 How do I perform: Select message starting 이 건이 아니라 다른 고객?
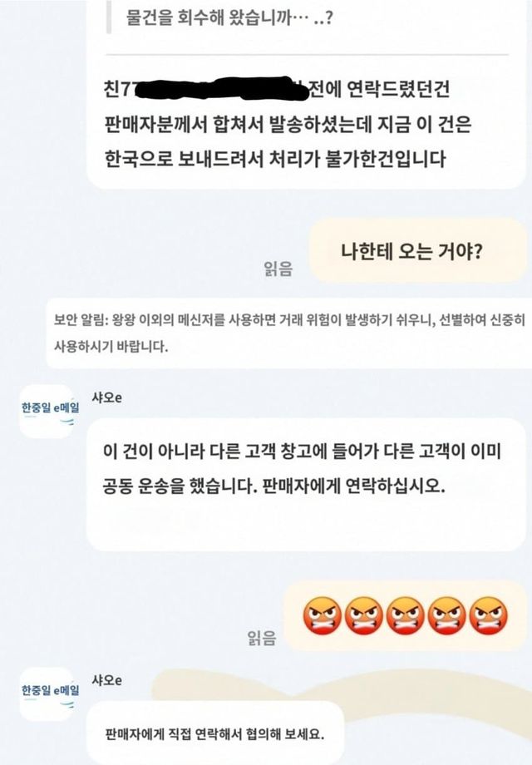point(306,485)
